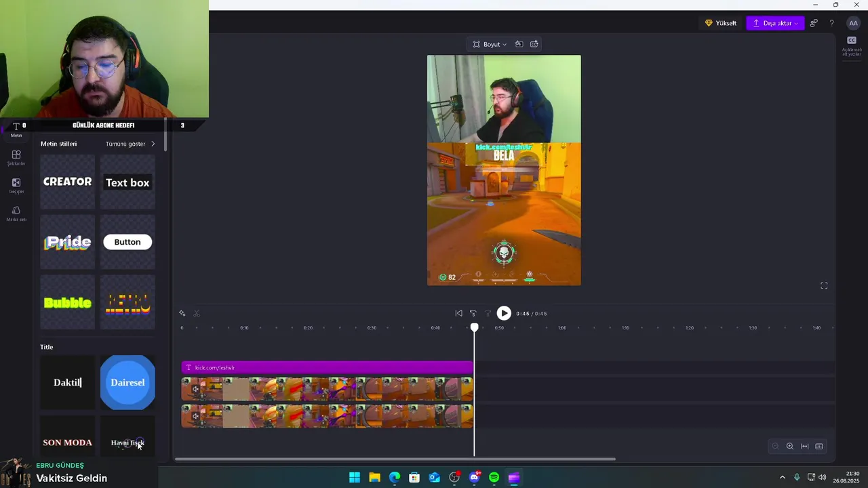Open the notification-badged app next to Outlook
The image size is (868, 488).
pos(454,478)
